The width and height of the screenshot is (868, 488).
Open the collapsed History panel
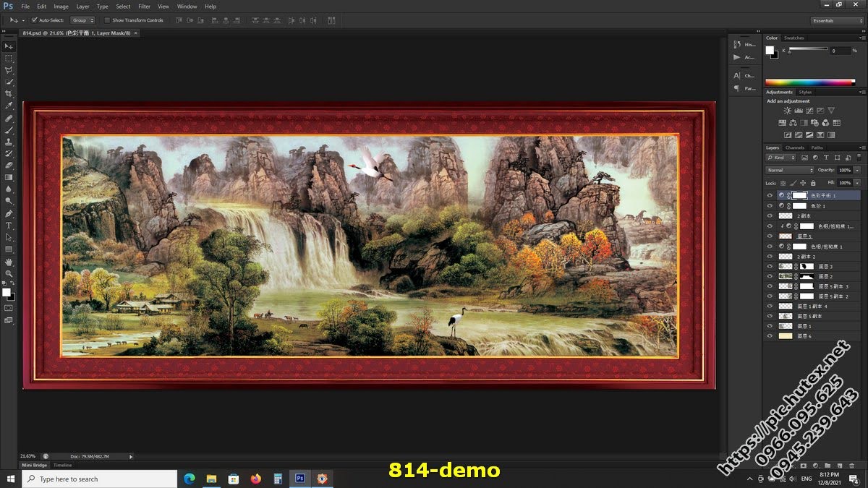[x=743, y=45]
